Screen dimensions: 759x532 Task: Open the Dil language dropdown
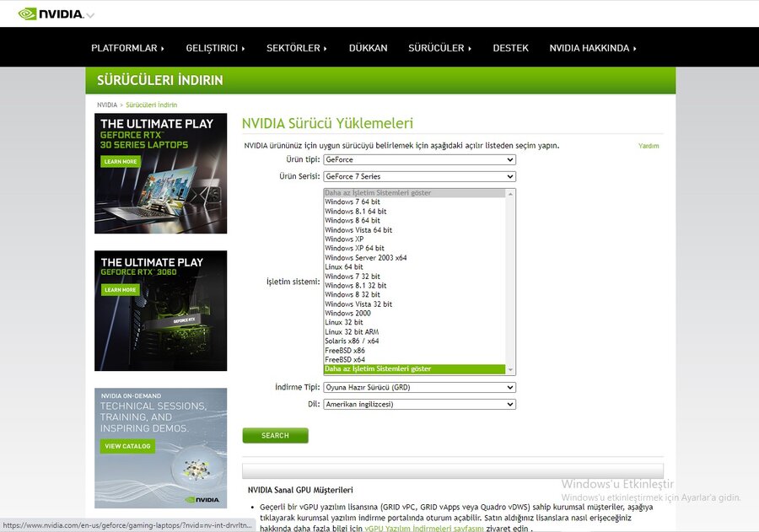click(x=420, y=404)
